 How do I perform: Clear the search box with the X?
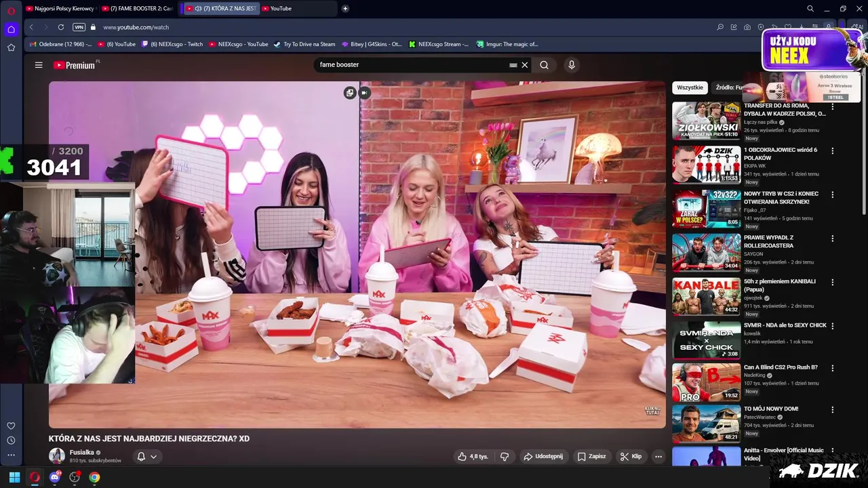524,65
